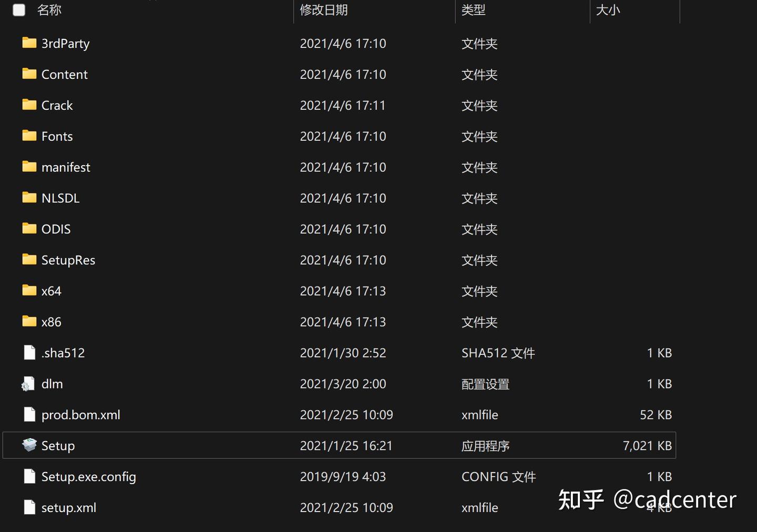
Task: Click the Setup.exe.config file icon
Action: click(x=29, y=476)
